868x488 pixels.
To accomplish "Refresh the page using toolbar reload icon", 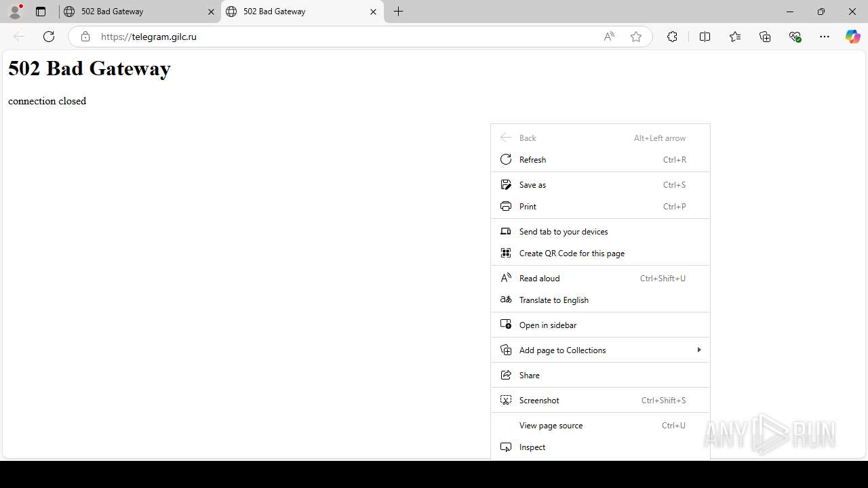I will [49, 37].
